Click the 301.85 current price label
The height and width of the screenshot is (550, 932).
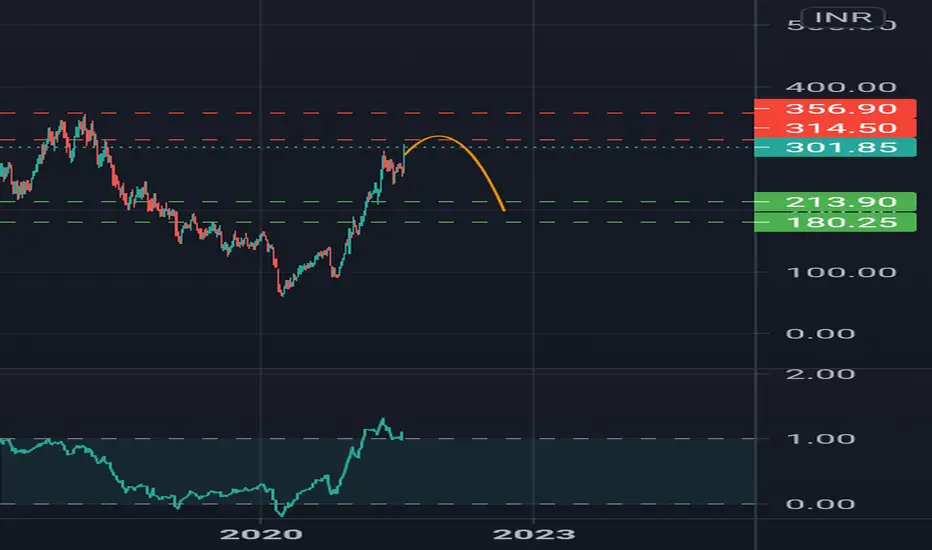(835, 147)
